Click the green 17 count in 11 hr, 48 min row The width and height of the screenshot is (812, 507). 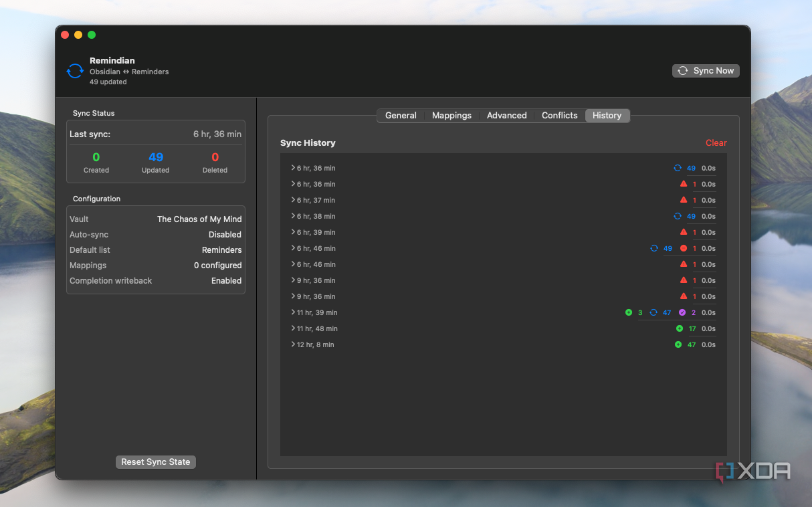tap(692, 328)
